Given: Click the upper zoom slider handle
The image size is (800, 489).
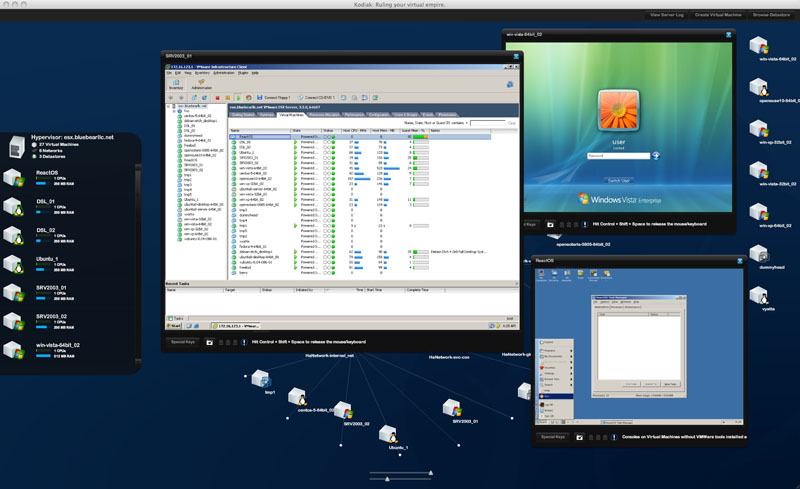Looking at the screenshot, I should 431,473.
